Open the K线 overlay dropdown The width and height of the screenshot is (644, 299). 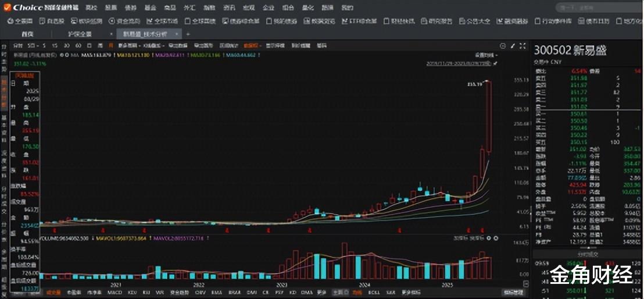pos(154,45)
